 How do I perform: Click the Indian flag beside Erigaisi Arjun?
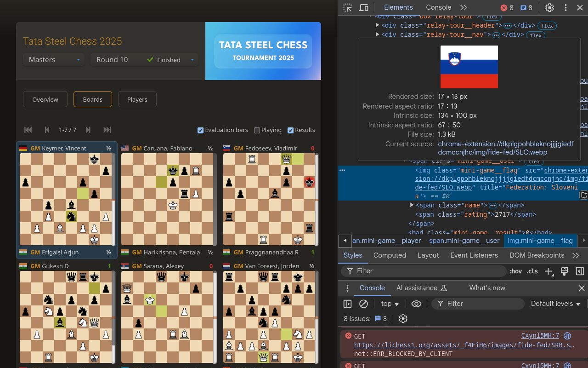click(23, 252)
